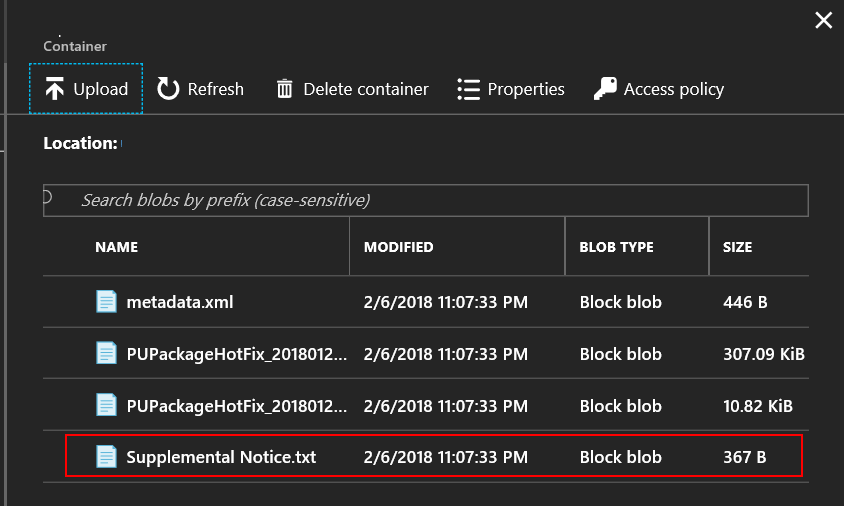Focus the Search blobs by prefix field
Image resolution: width=844 pixels, height=506 pixels.
coord(426,200)
